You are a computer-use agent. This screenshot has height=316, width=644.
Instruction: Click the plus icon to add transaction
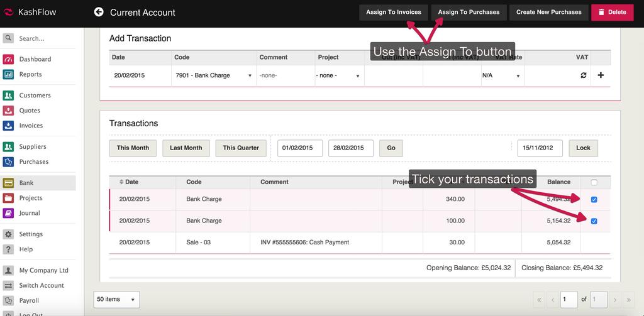(x=601, y=75)
